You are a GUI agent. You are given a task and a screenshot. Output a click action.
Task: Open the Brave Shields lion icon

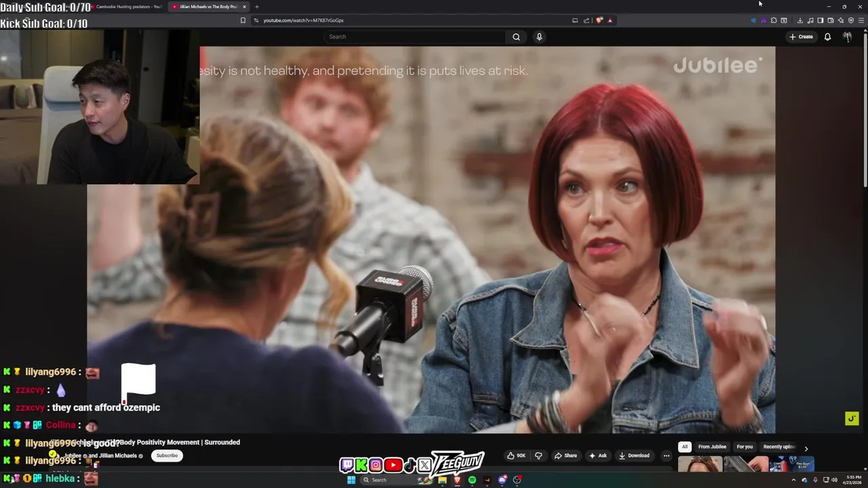pos(599,20)
